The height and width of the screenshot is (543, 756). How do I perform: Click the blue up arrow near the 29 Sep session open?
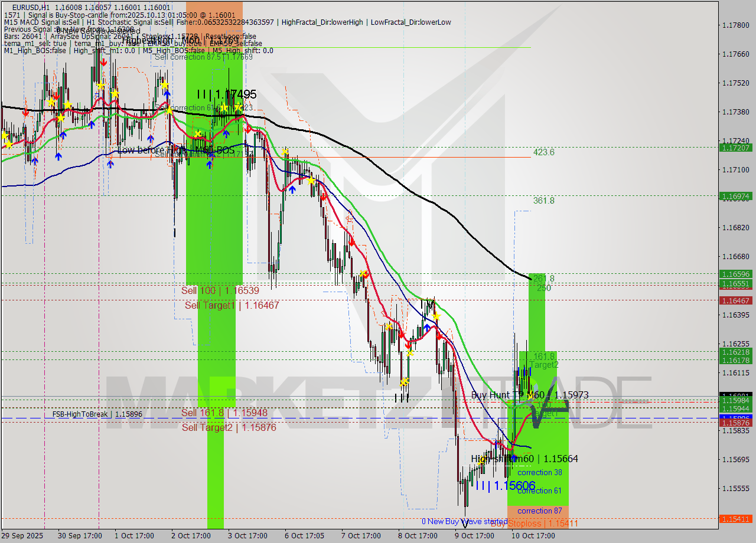pyautogui.click(x=35, y=160)
